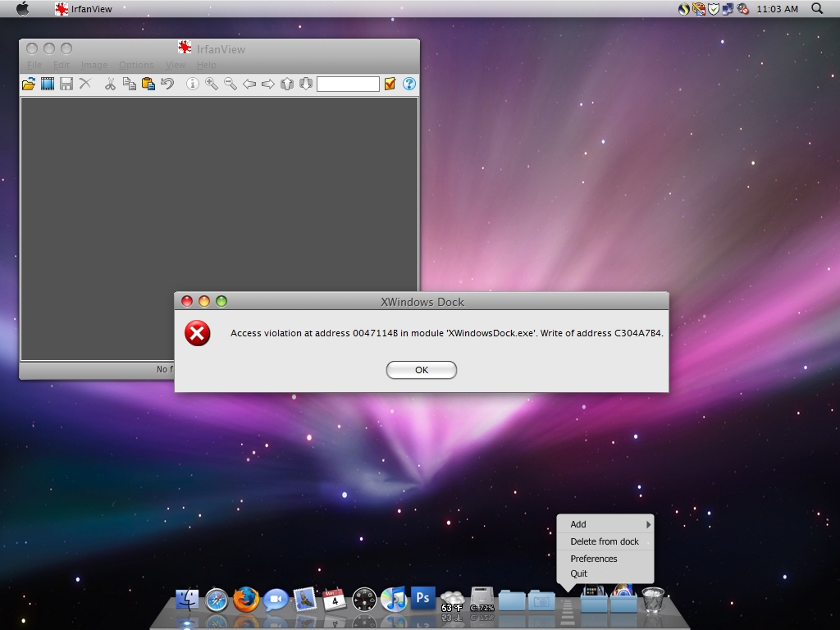Image resolution: width=840 pixels, height=630 pixels.
Task: Open the Image menu in IrfanView
Action: click(x=94, y=65)
